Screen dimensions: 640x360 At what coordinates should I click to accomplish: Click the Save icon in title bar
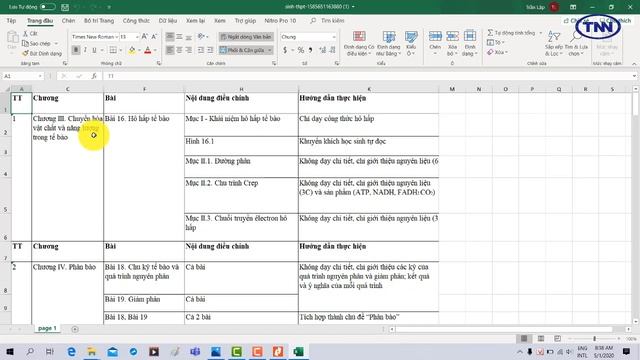[x=65, y=7]
